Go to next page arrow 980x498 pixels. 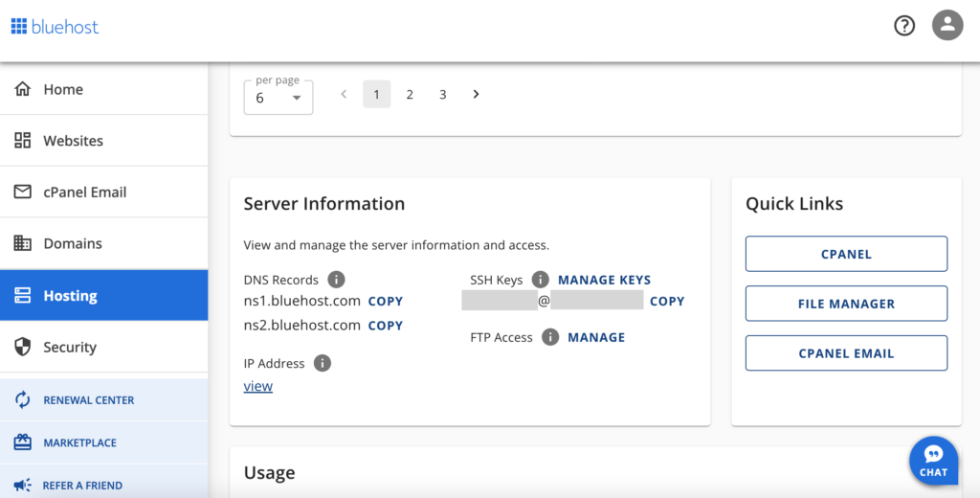tap(476, 94)
